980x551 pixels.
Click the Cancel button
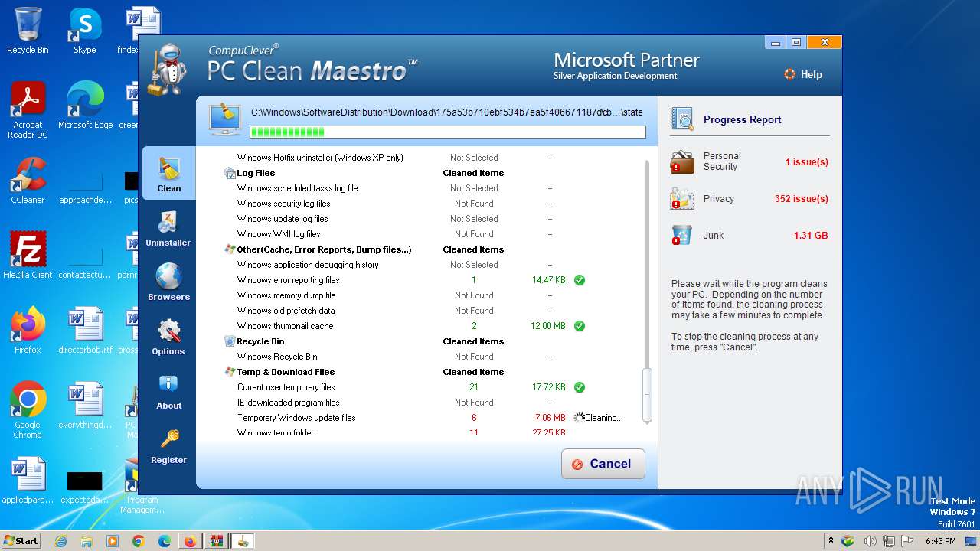point(603,464)
